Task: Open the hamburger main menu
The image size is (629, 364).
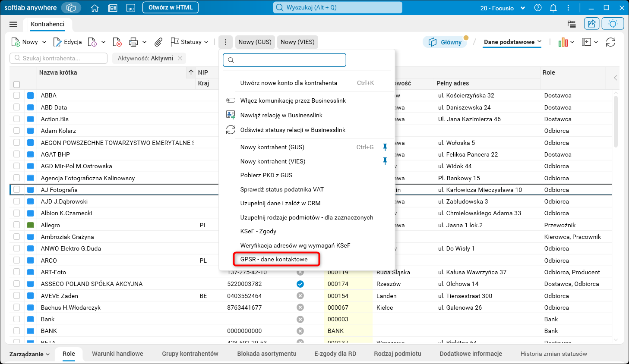Action: point(13,25)
